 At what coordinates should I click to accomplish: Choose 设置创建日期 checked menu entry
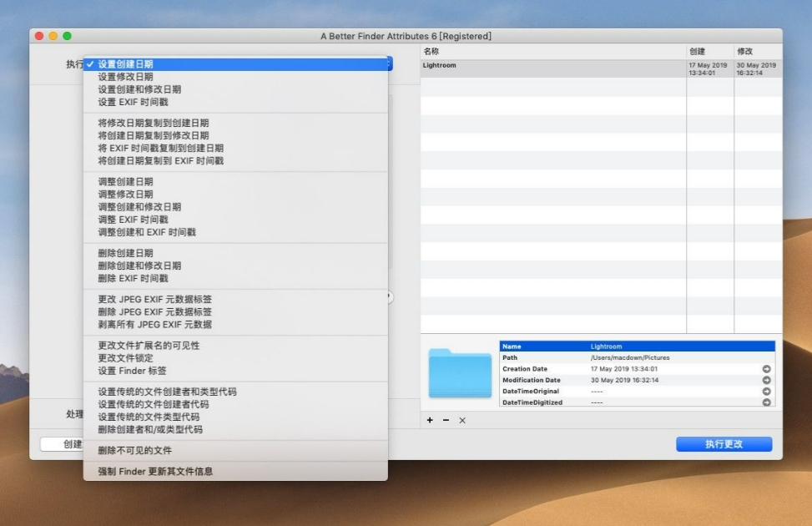[235, 64]
